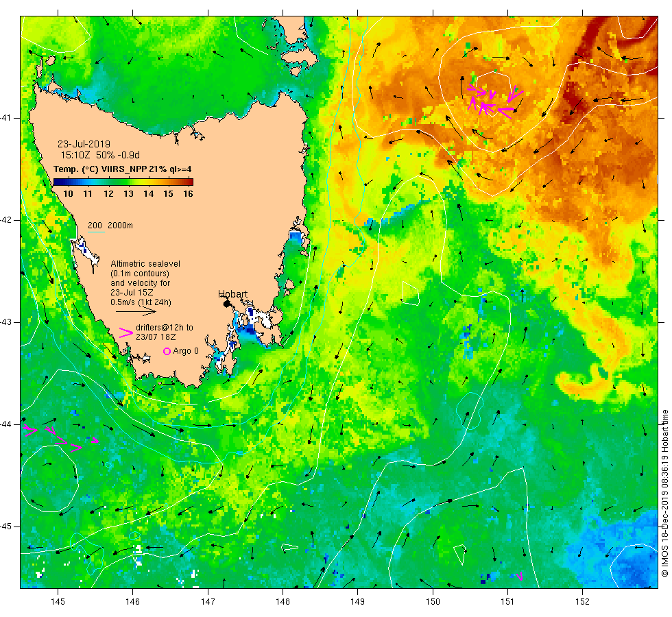This screenshot has height=617, width=672.
Task: Click the latitude label -41
Action: tap(5, 118)
